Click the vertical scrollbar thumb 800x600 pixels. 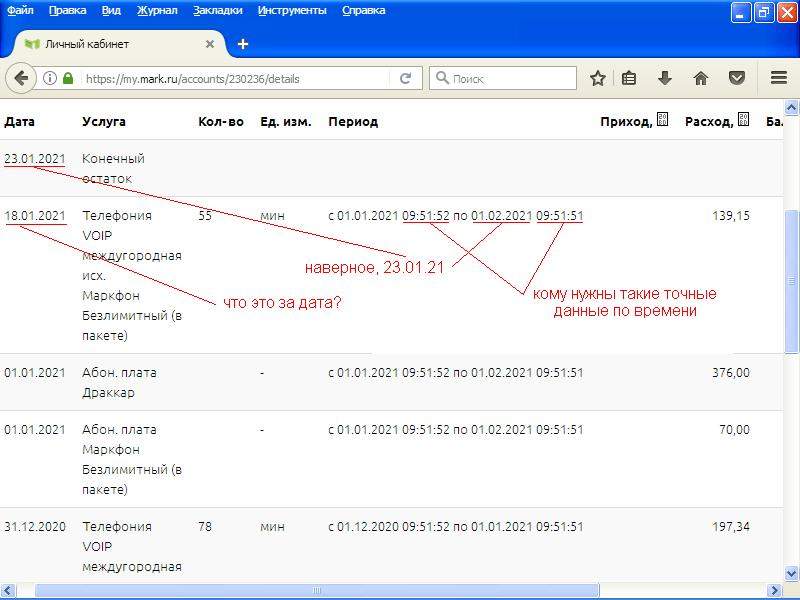(791, 280)
